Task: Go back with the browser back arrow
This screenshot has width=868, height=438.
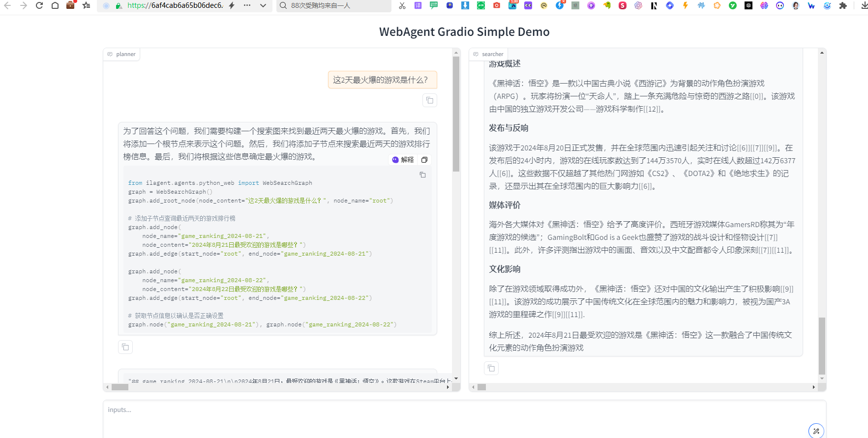Action: tap(7, 5)
